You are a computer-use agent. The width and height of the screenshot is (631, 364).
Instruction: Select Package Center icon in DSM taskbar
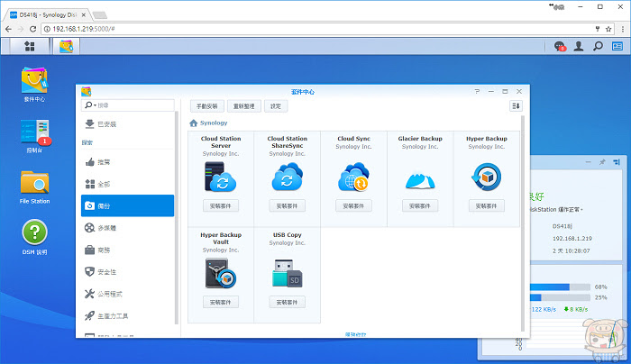[66, 46]
